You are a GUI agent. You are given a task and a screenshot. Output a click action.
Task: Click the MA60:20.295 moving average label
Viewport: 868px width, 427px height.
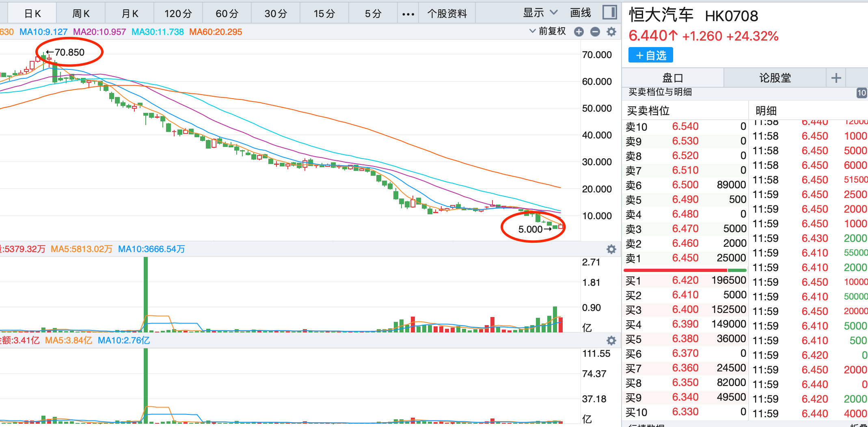[x=216, y=32]
